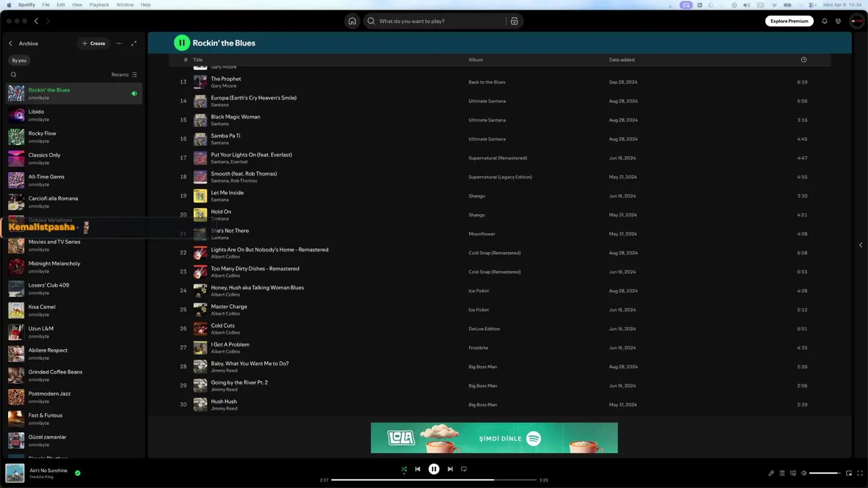Sort by Title column header

coord(198,60)
